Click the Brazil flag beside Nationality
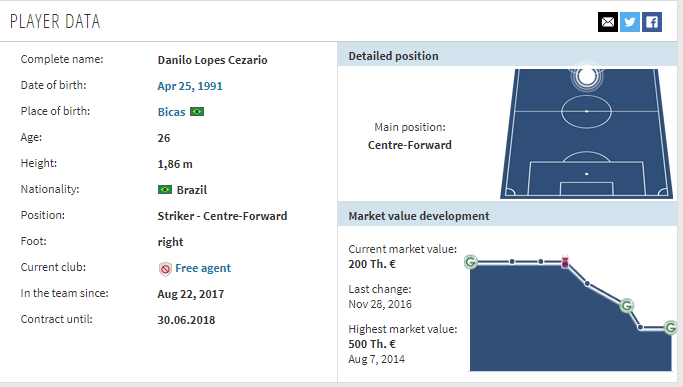683x387 pixels. point(165,190)
